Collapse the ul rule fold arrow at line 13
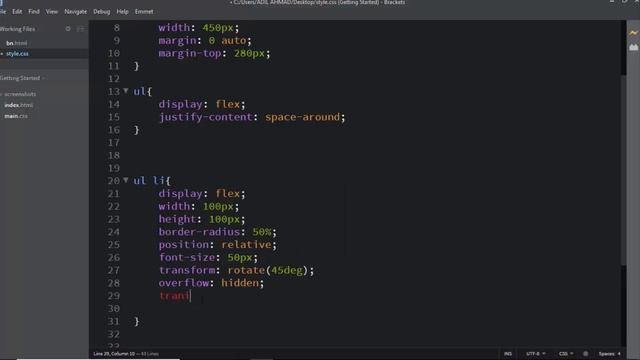The height and width of the screenshot is (360, 640). click(x=126, y=91)
